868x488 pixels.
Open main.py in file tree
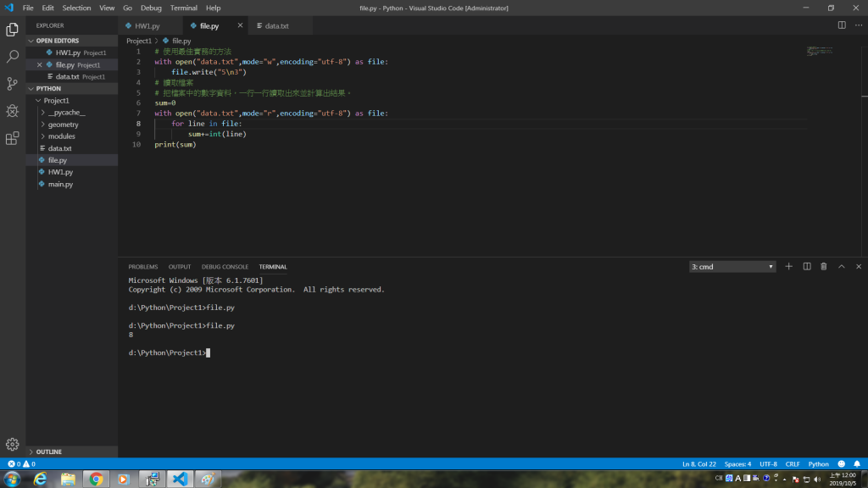coord(60,184)
